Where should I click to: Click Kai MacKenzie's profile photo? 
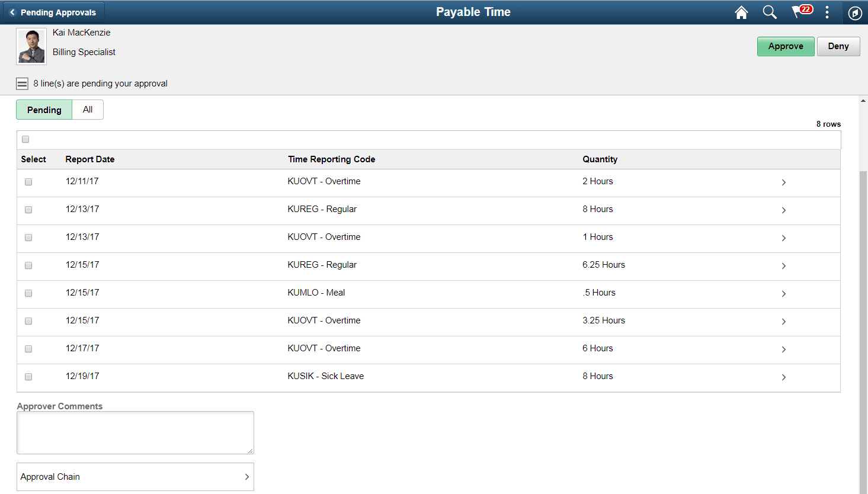click(31, 46)
